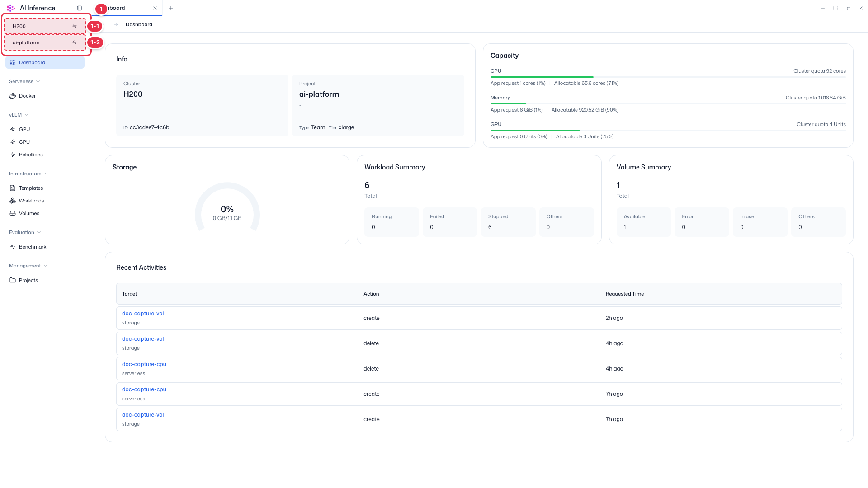This screenshot has width=868, height=488.
Task: Open the Workloads page label
Action: tap(31, 201)
